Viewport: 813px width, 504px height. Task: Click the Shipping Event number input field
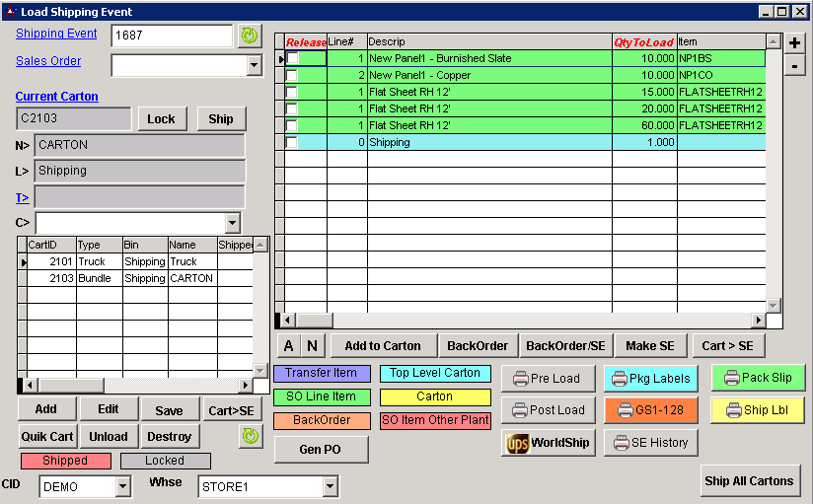pyautogui.click(x=172, y=36)
